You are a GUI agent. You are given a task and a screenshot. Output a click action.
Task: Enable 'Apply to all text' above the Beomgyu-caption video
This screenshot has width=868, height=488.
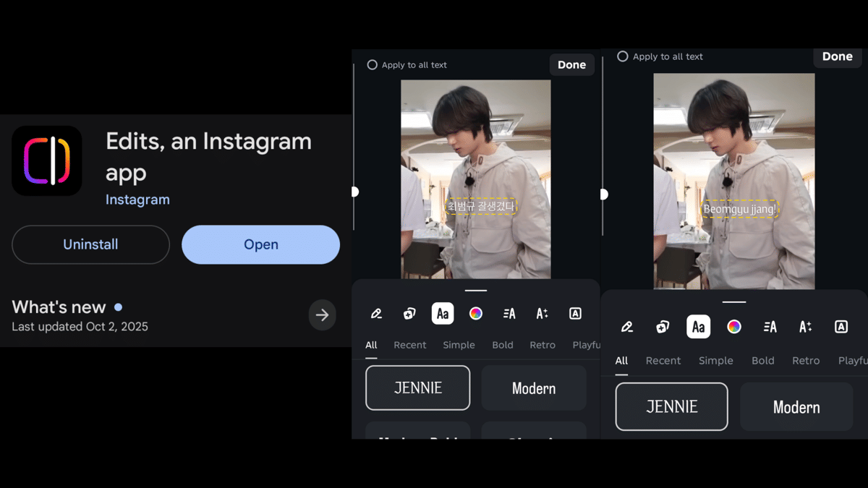pyautogui.click(x=623, y=56)
